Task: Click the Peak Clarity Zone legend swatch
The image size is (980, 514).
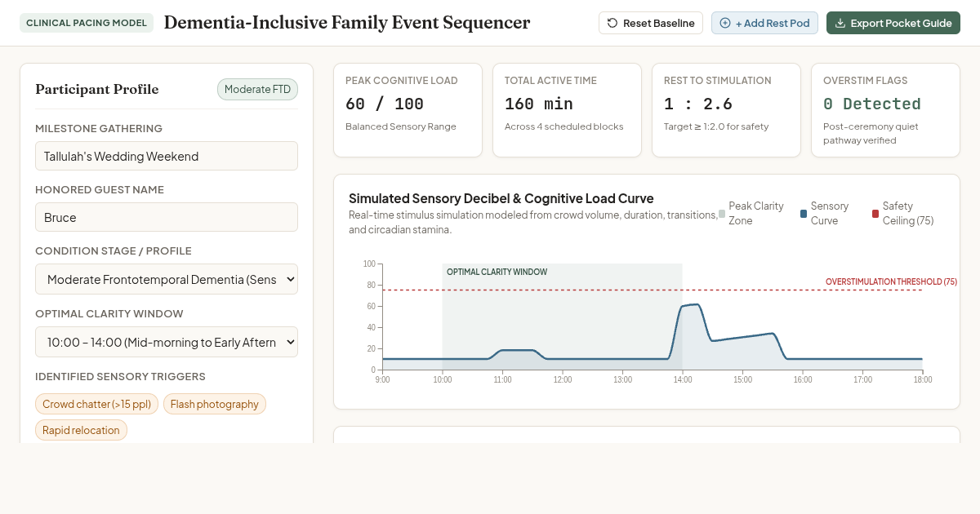Action: [722, 214]
